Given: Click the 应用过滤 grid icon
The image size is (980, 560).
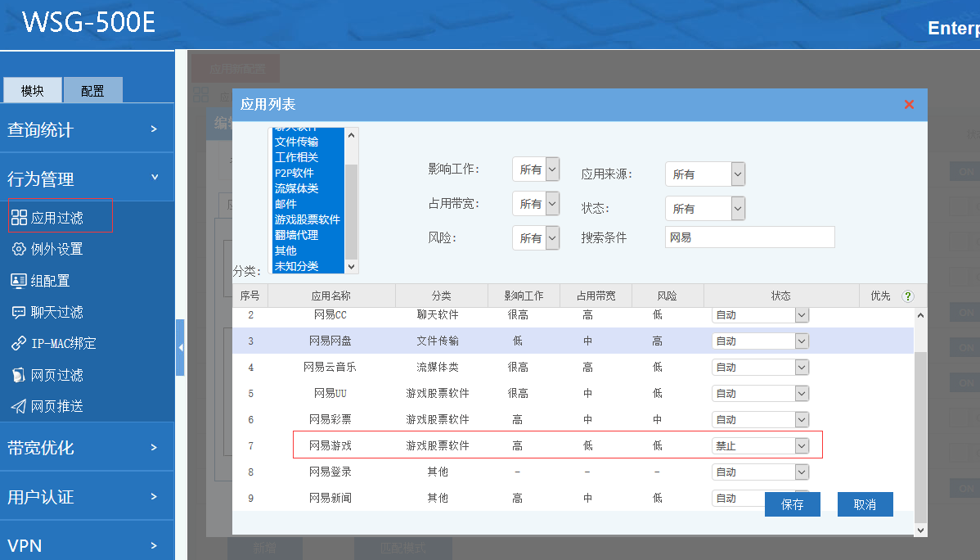Looking at the screenshot, I should pos(19,218).
